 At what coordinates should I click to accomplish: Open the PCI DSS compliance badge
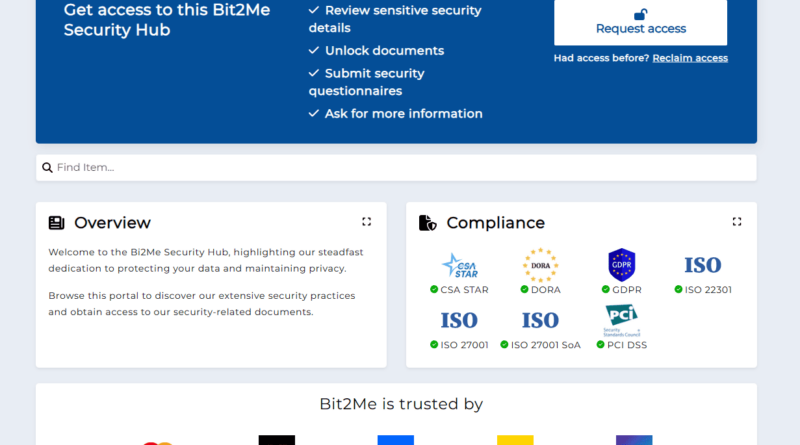point(621,320)
